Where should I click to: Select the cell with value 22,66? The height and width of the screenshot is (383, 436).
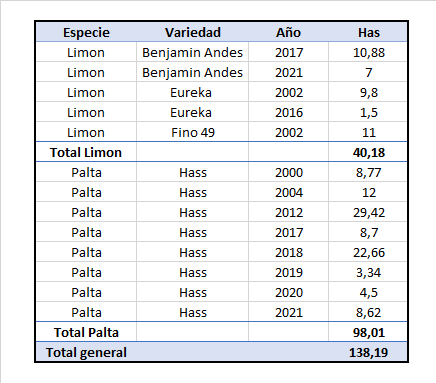tap(368, 252)
